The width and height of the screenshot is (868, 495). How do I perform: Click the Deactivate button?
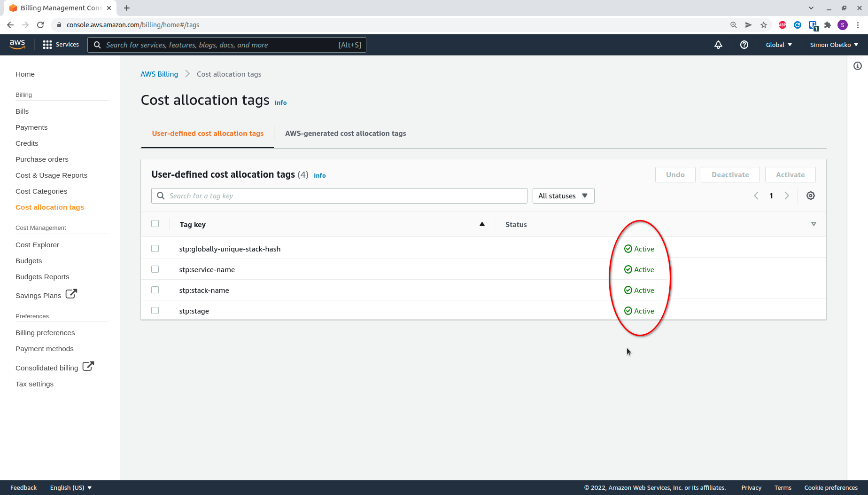point(730,174)
